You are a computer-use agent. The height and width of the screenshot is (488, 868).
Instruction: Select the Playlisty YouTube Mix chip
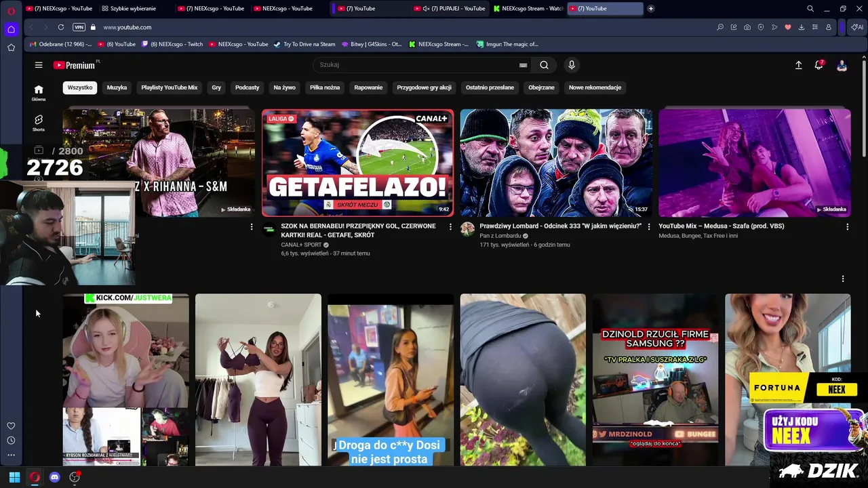coord(170,87)
